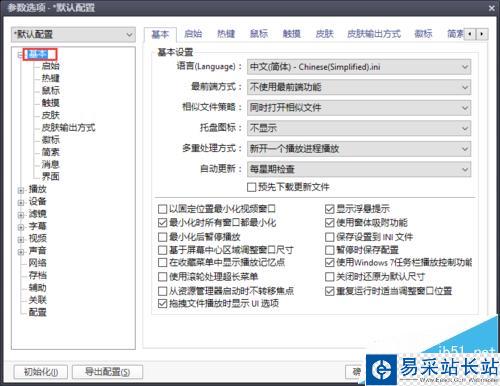Open the 最前端方式 dropdown

pyautogui.click(x=359, y=87)
